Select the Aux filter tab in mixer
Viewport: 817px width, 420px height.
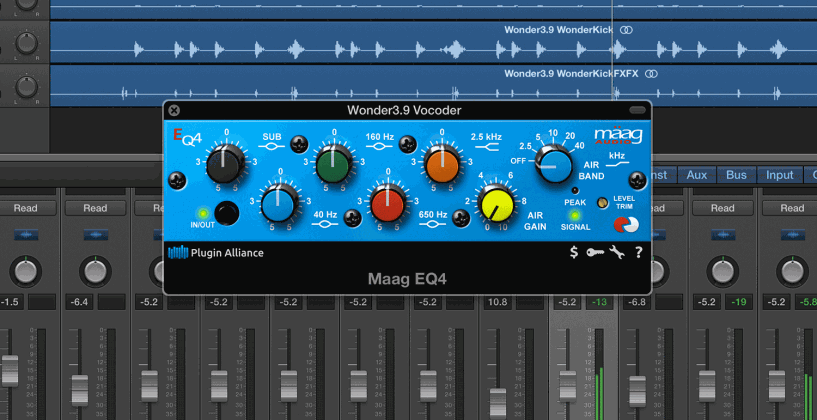click(x=697, y=175)
